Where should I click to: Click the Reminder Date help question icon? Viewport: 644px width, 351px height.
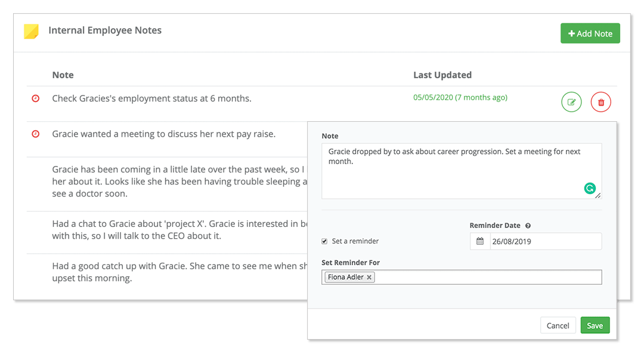click(528, 226)
